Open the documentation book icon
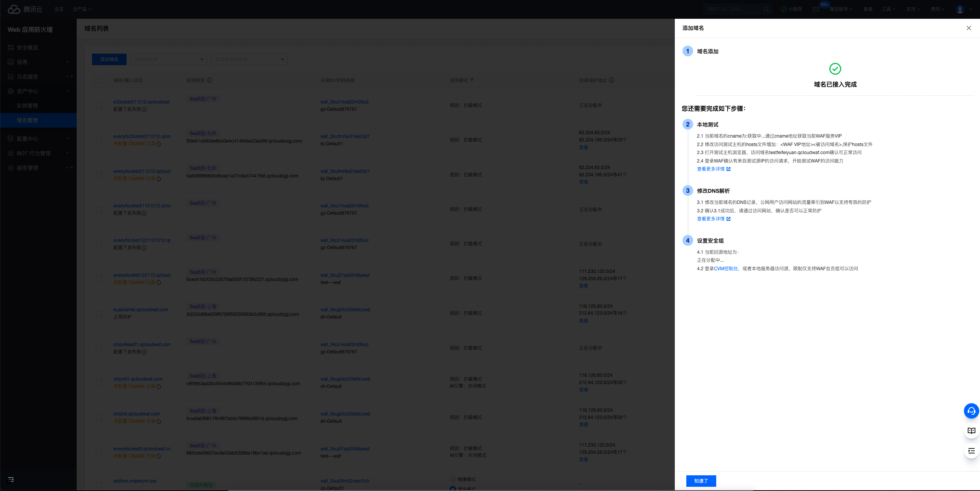The width and height of the screenshot is (980, 491). click(971, 431)
